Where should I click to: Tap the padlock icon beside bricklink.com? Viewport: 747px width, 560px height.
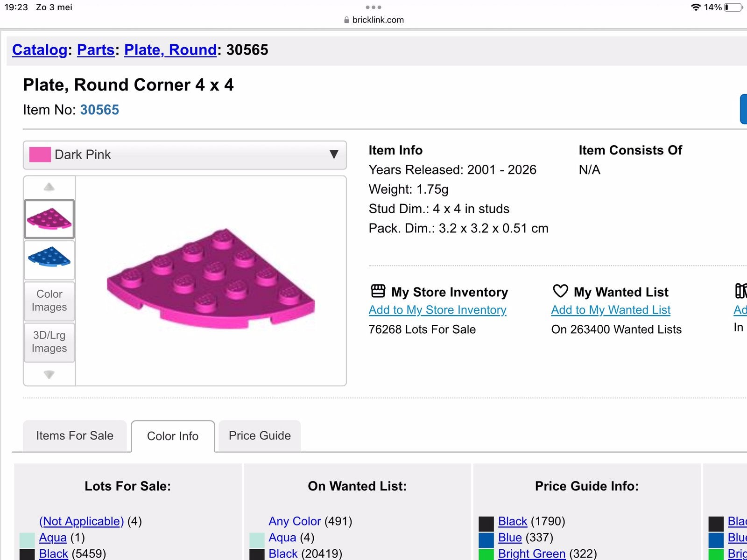click(346, 20)
